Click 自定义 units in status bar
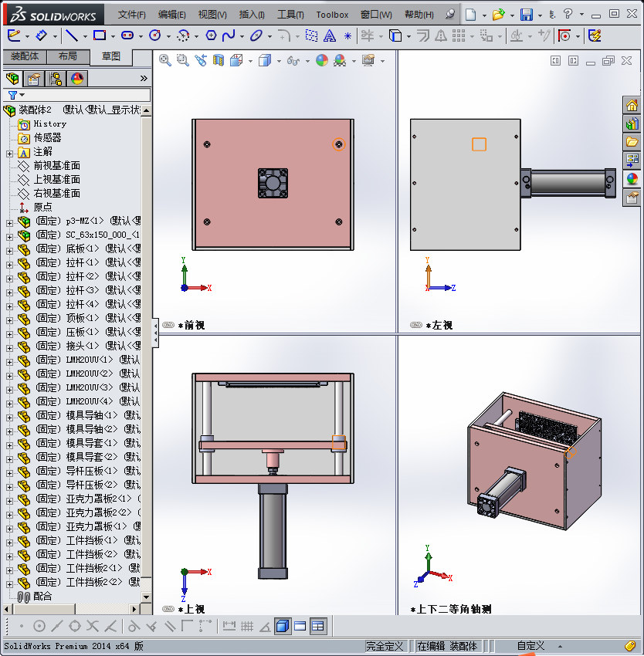Screen dimensions: 644x656 [x=530, y=646]
